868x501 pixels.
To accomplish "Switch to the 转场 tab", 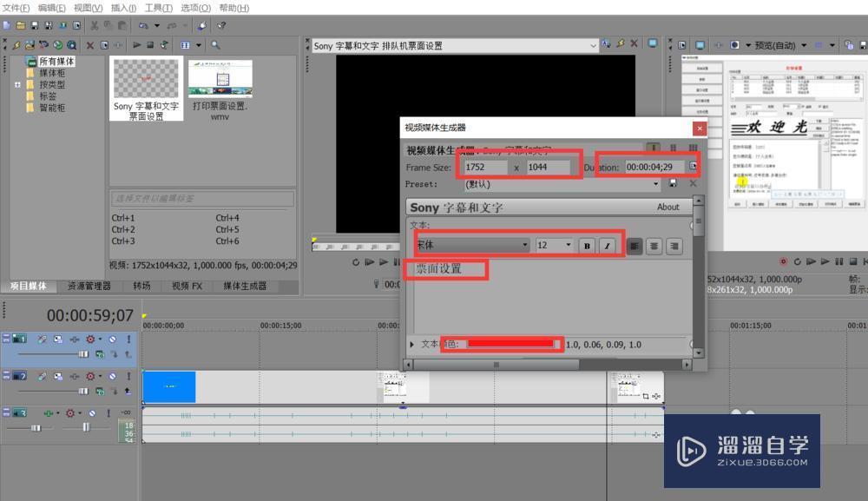I will tap(141, 286).
